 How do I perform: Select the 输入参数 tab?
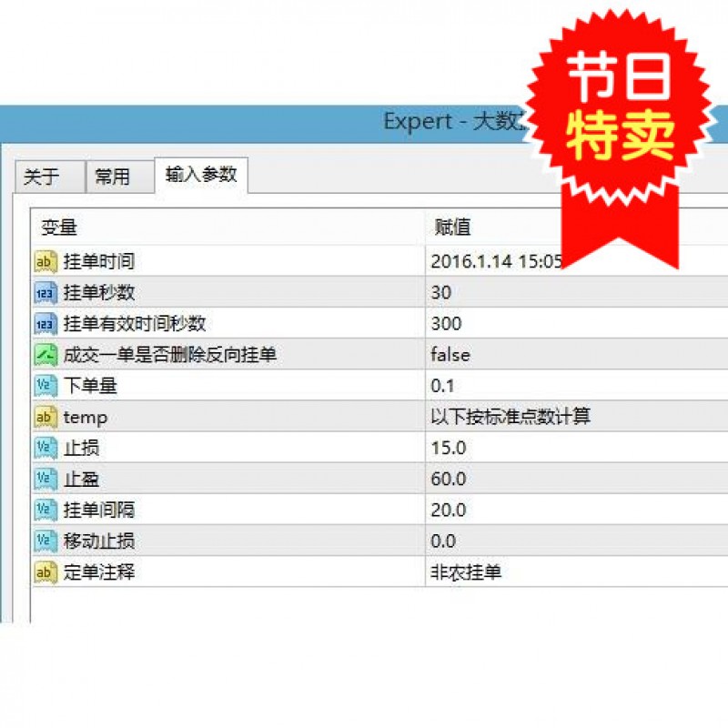click(x=200, y=175)
